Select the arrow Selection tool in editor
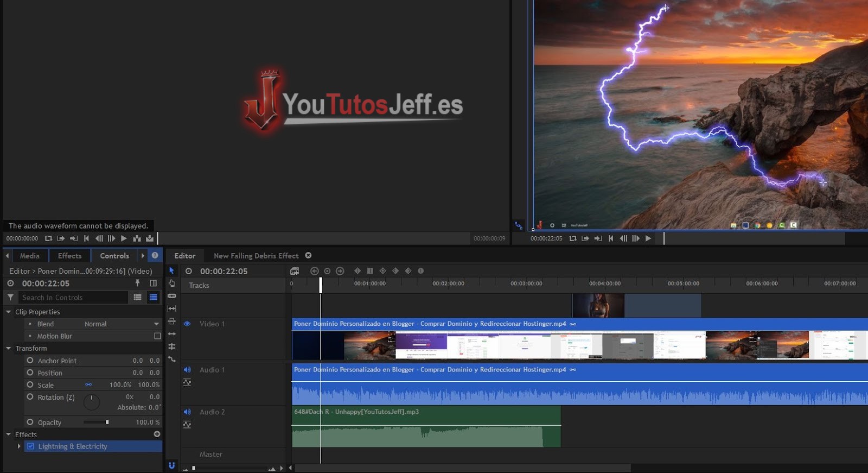The width and height of the screenshot is (868, 473). [171, 270]
